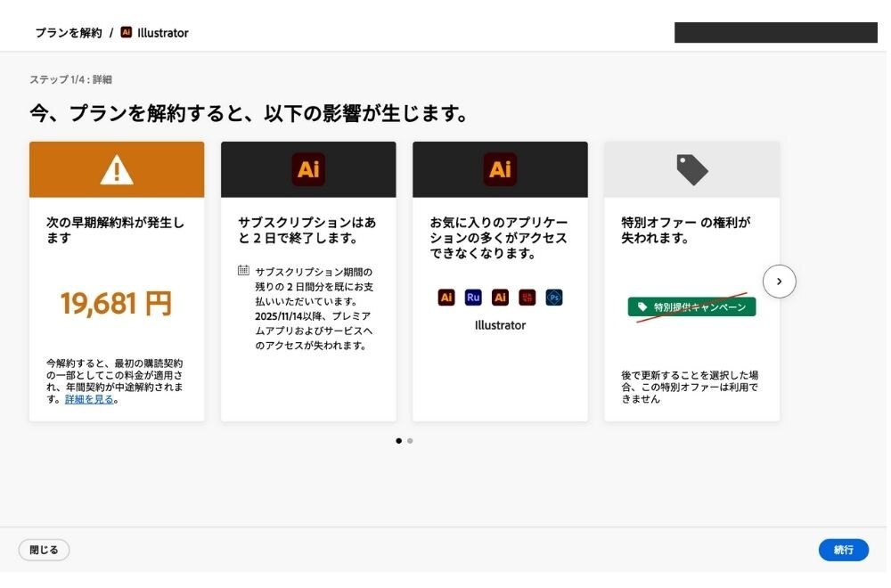
Task: Click the main heading 今、プランを解約すると
Action: 249,114
